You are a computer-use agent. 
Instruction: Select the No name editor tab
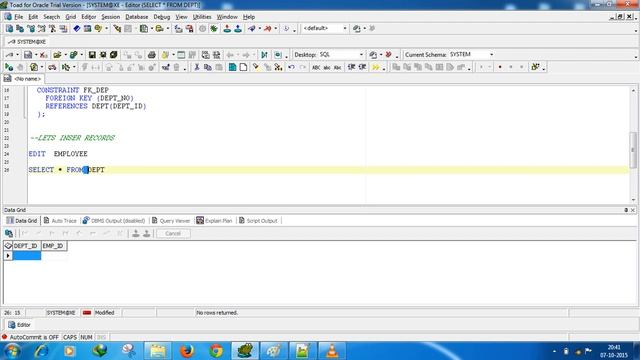[23, 79]
